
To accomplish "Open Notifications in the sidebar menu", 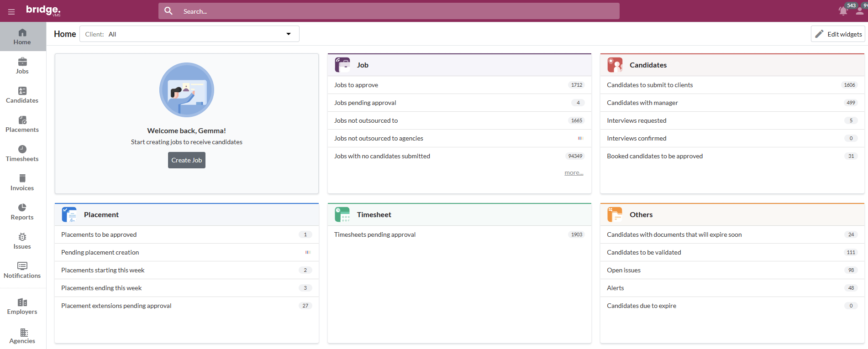I will 22,270.
